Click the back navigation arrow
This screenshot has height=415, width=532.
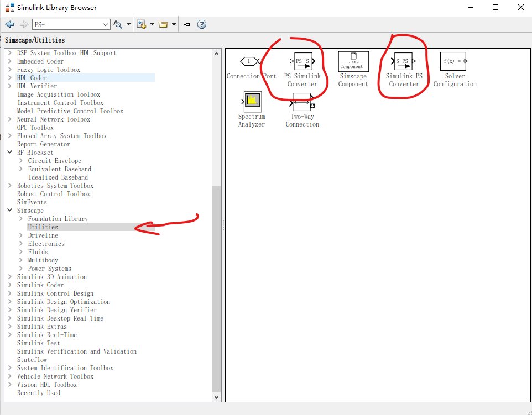pyautogui.click(x=9, y=24)
